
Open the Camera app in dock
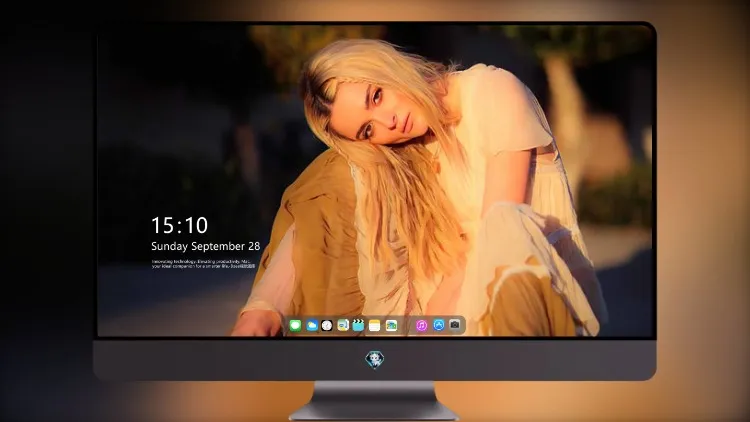coord(455,325)
